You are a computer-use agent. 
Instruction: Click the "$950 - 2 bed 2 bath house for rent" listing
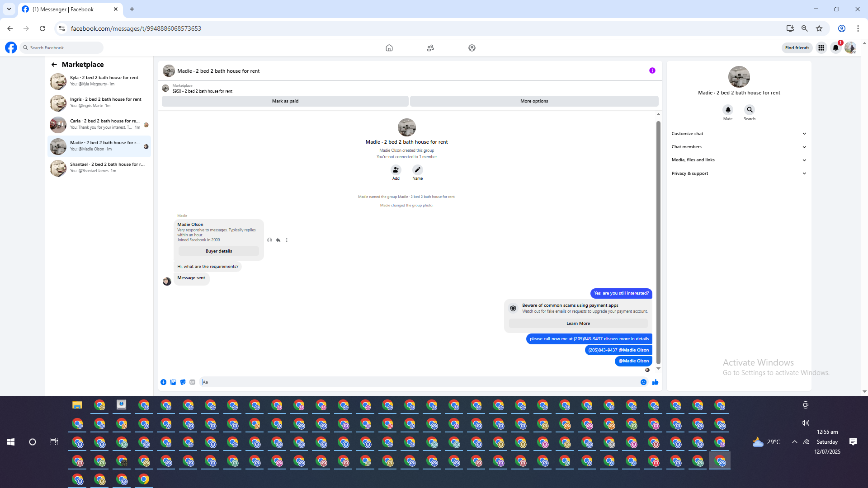203,91
